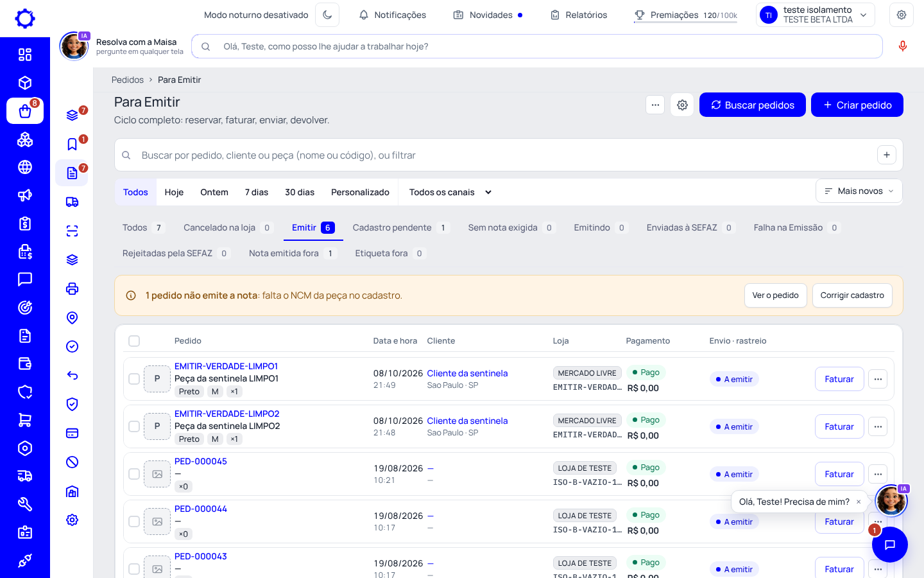924x578 pixels.
Task: Focus the Maisa assistant question field
Action: (x=537, y=46)
